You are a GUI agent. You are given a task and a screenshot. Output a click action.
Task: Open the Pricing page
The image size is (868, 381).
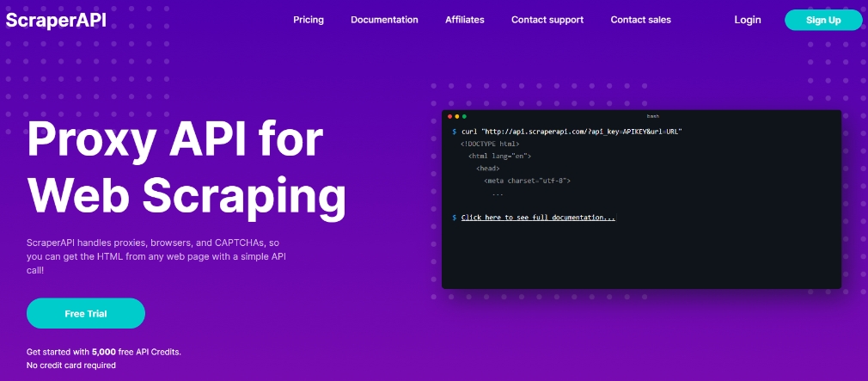click(x=309, y=20)
